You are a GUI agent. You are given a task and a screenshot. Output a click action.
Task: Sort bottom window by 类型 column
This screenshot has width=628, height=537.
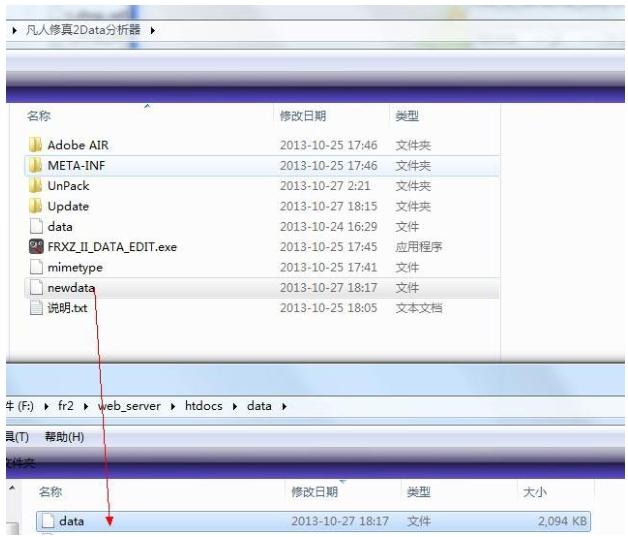pos(419,492)
